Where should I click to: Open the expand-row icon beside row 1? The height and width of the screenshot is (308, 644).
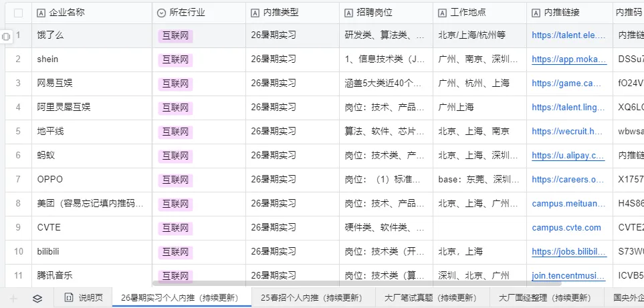[x=6, y=36]
